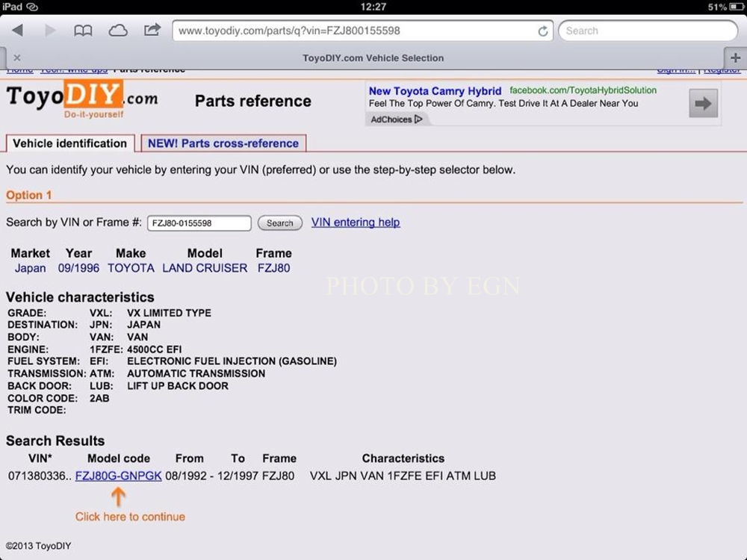Switch to Parts cross-reference tab

click(223, 143)
